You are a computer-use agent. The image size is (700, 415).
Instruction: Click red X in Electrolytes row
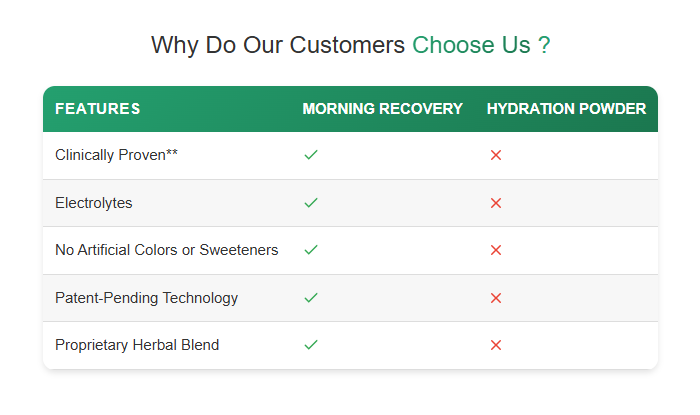pos(496,203)
